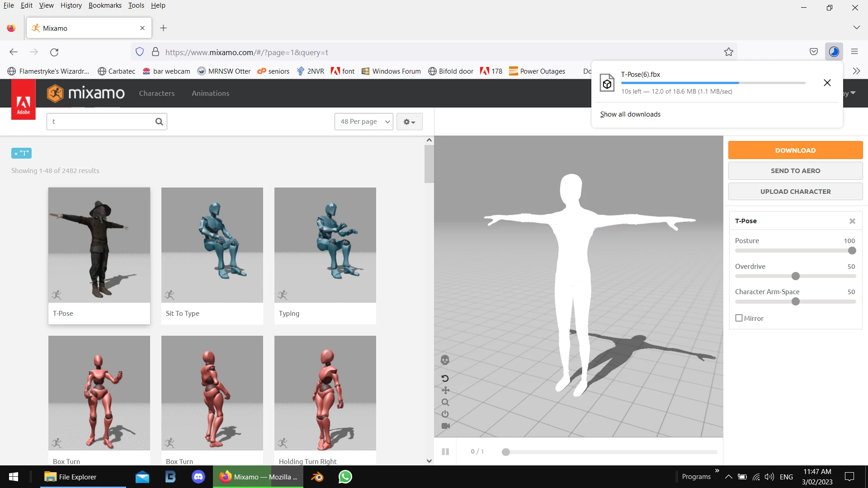The width and height of the screenshot is (868, 488).
Task: Remove the "T" search filter tag
Action: [16, 154]
